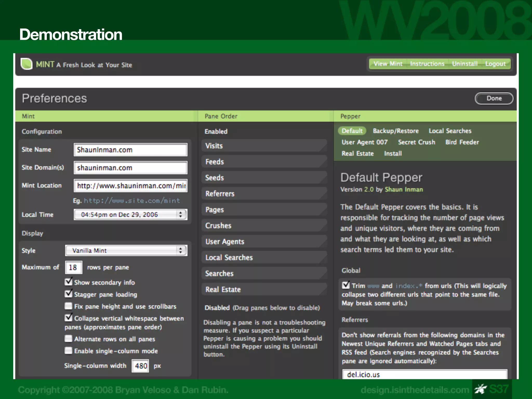Image resolution: width=532 pixels, height=399 pixels.
Task: Click the Single-column width field
Action: [140, 366]
